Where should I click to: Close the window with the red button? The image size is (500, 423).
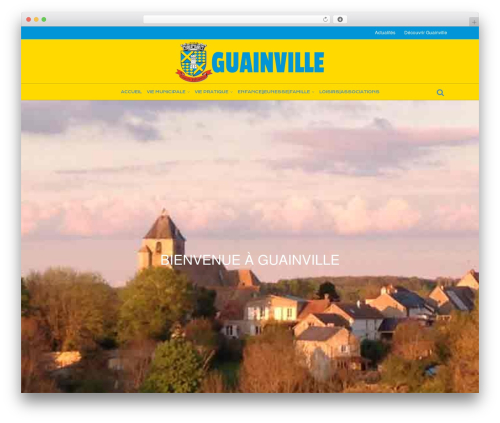tap(29, 20)
